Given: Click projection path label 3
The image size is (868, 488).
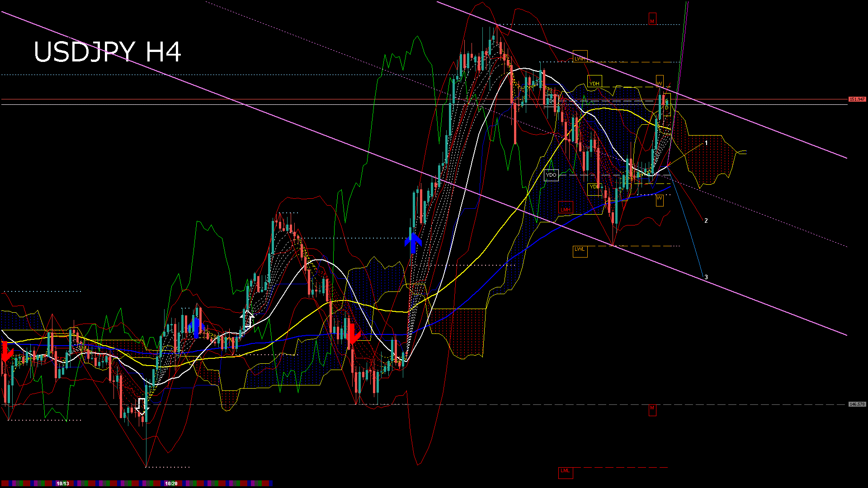Looking at the screenshot, I should pos(706,277).
